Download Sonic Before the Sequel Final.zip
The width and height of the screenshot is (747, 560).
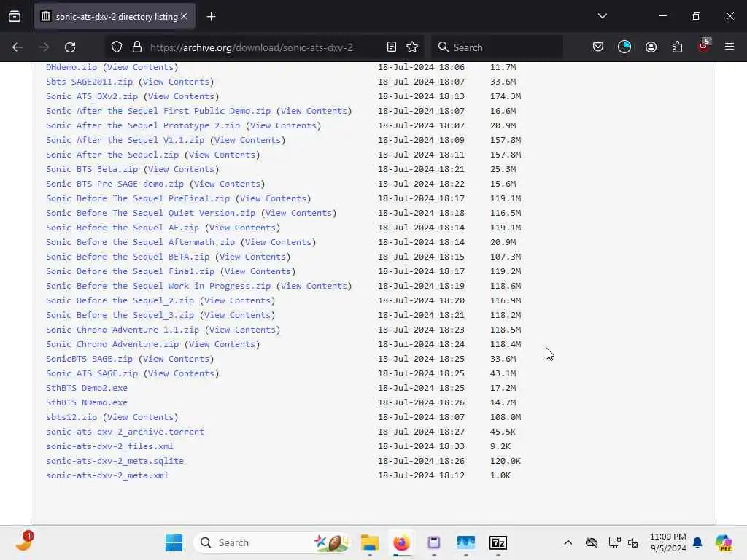(x=130, y=271)
